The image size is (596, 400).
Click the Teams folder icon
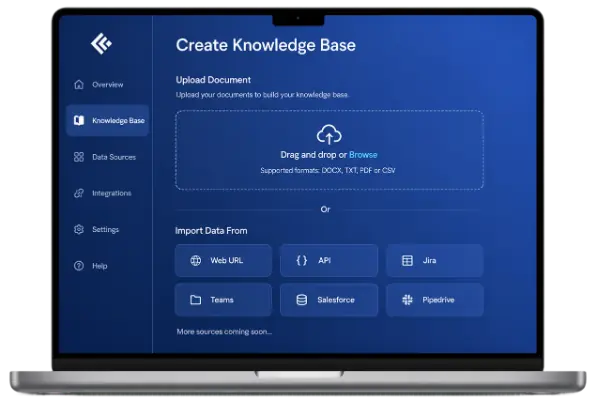point(195,300)
